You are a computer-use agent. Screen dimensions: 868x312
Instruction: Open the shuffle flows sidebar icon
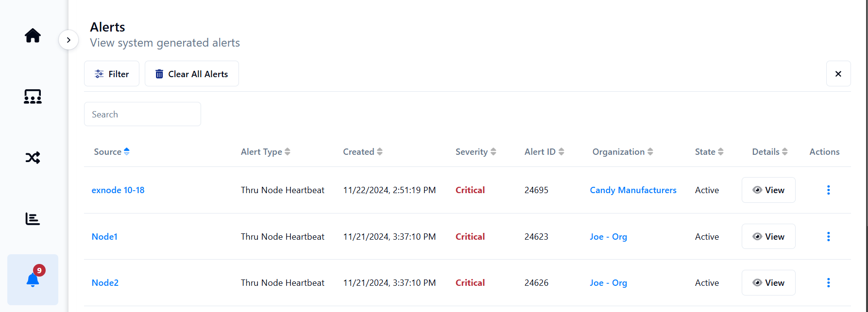pos(33,158)
